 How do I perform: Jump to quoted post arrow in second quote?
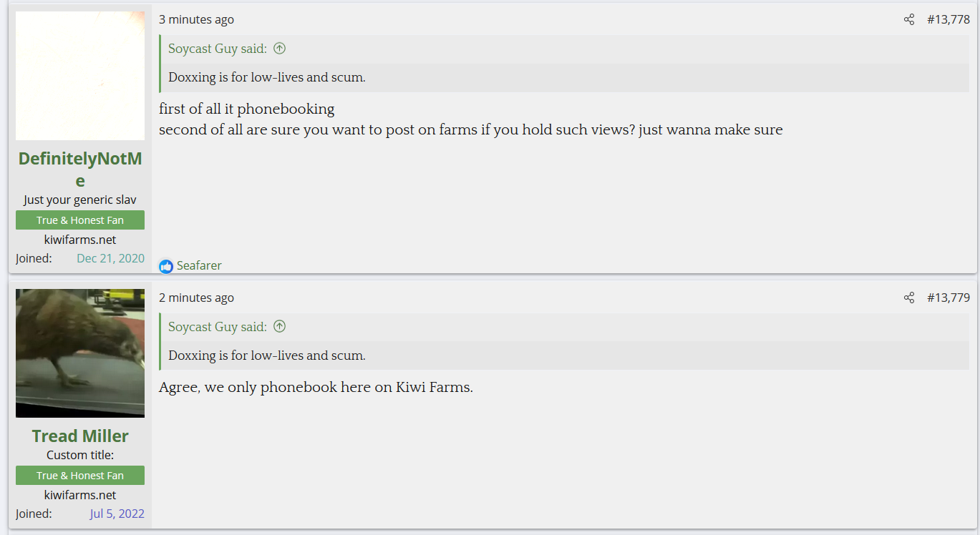coord(280,327)
